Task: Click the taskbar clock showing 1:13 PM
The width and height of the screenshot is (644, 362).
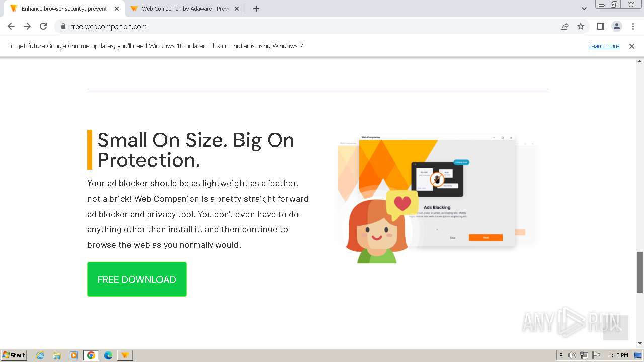Action: 618,355
